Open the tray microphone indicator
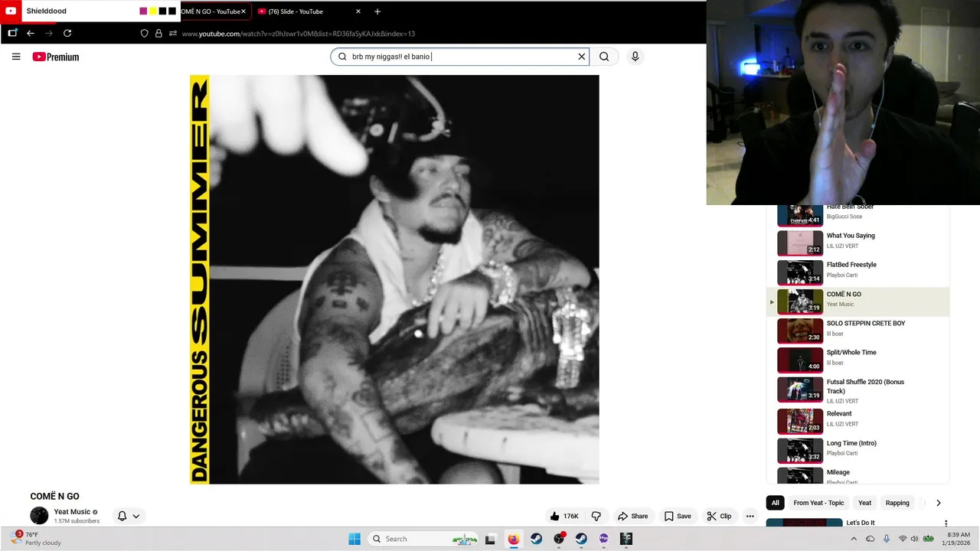Screen dimensions: 980x551 pos(887,539)
